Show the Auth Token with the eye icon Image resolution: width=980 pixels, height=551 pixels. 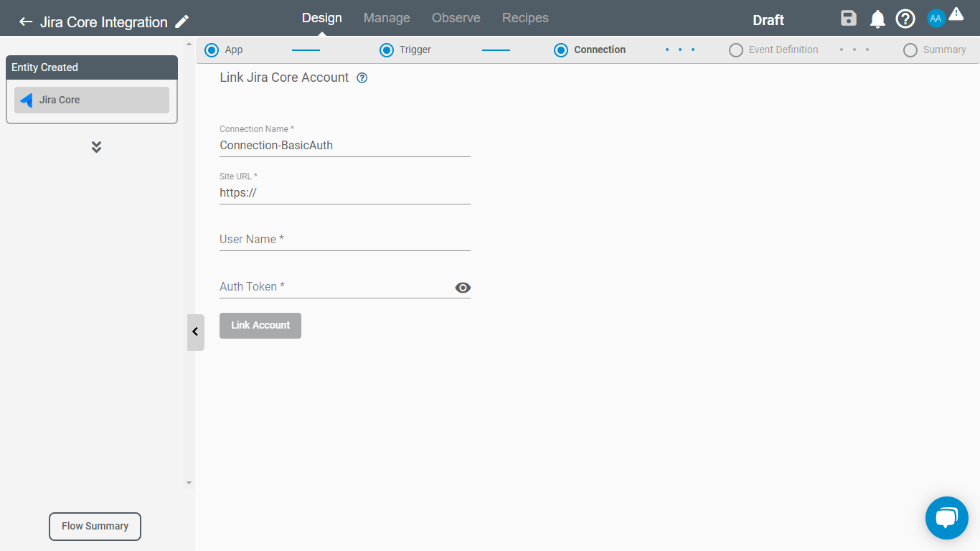[463, 288]
